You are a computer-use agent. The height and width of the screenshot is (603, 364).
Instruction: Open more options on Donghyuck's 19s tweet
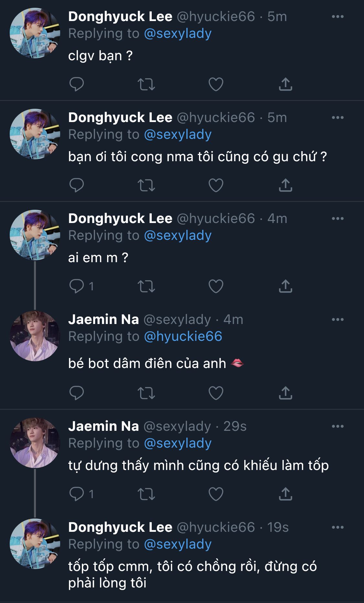click(337, 527)
